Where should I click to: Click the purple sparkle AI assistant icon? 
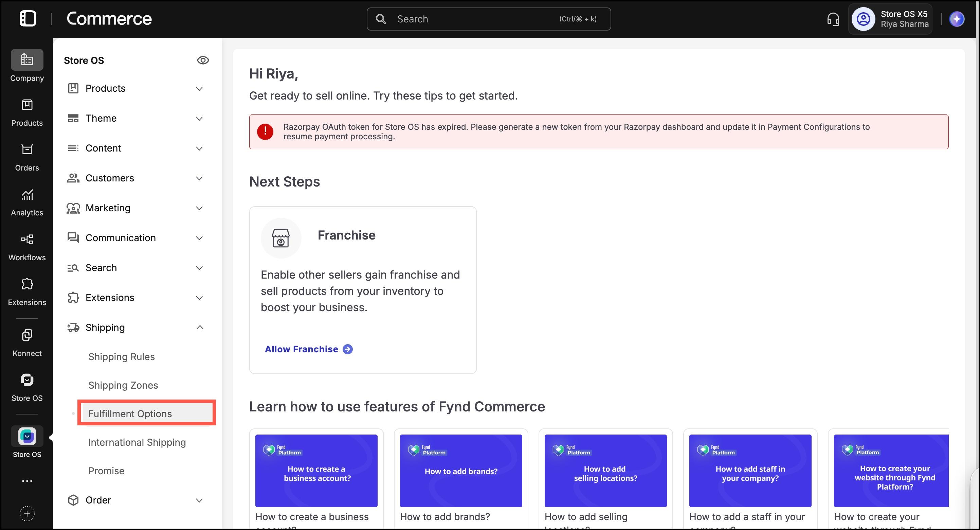[x=957, y=19]
